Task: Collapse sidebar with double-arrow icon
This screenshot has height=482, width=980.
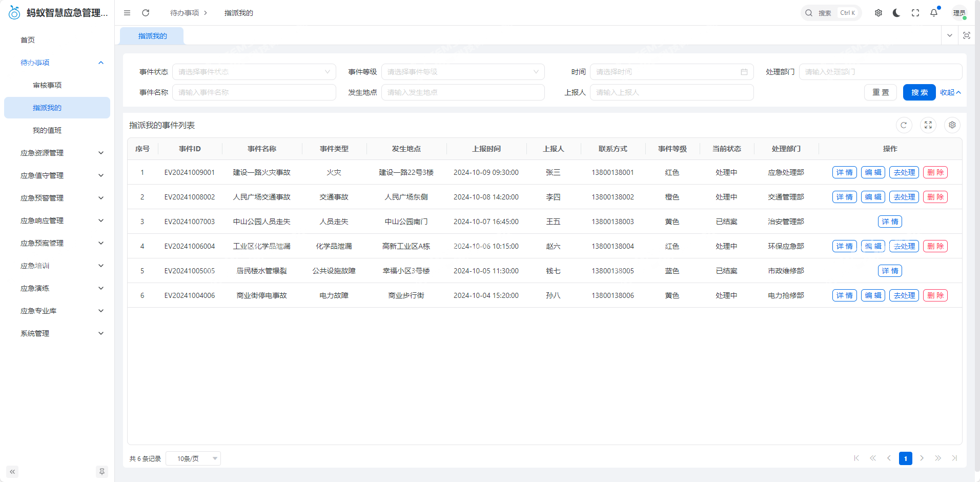Action: (x=12, y=471)
